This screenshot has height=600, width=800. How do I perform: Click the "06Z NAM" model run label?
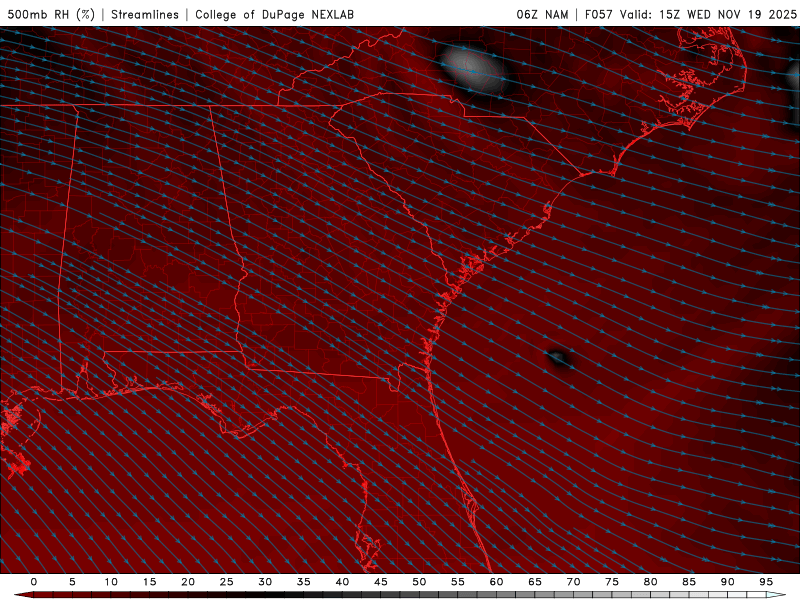542,14
